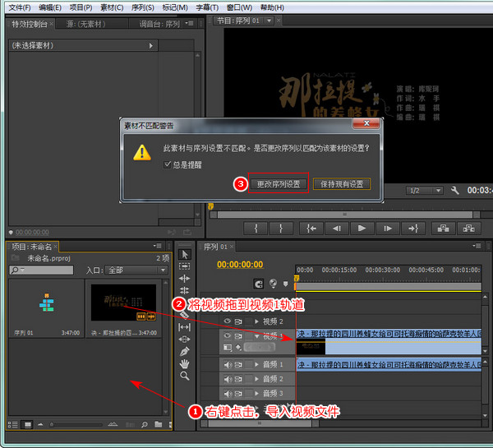Switch to the 特效控制台 tab

[x=30, y=24]
